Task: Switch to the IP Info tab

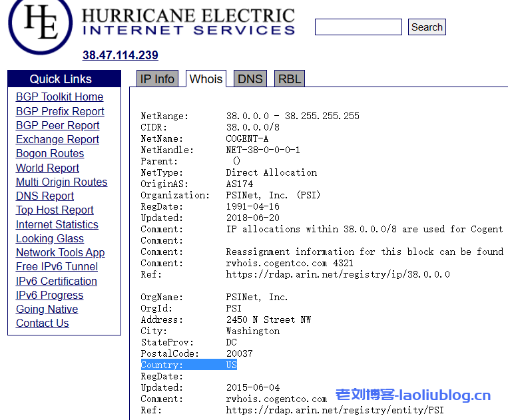Action: (157, 79)
